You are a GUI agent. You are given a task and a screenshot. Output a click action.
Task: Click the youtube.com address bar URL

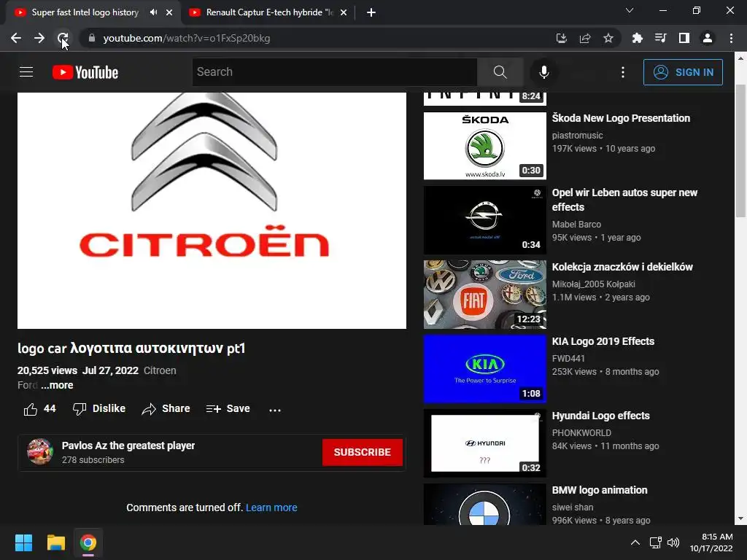[x=187, y=38]
